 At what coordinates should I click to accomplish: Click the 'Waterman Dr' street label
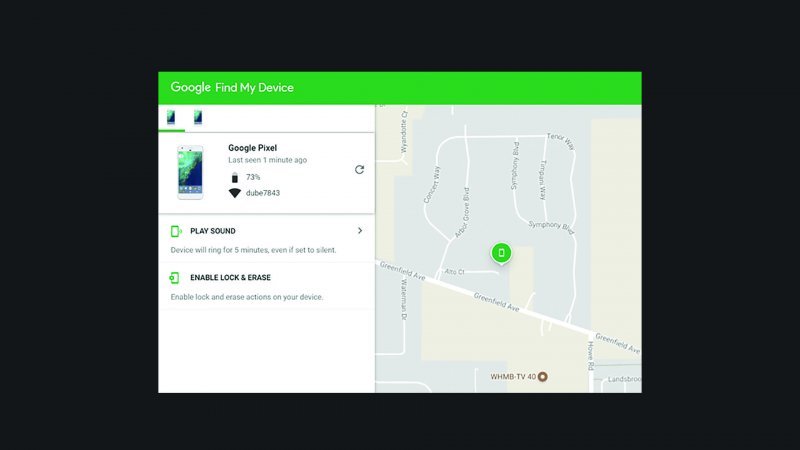tap(404, 299)
